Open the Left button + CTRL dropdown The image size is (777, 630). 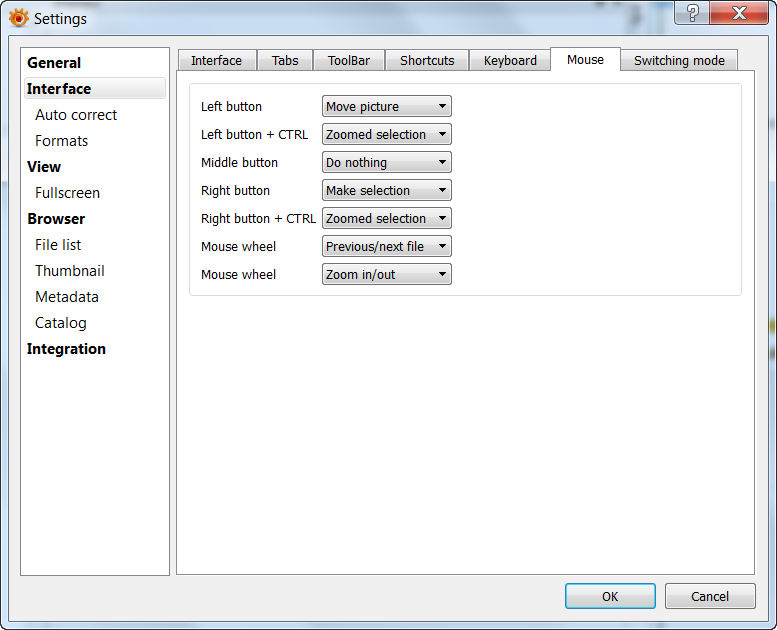(387, 134)
